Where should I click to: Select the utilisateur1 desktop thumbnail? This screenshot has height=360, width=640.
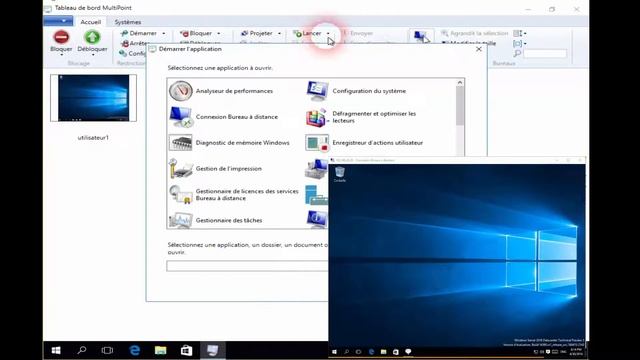93,98
